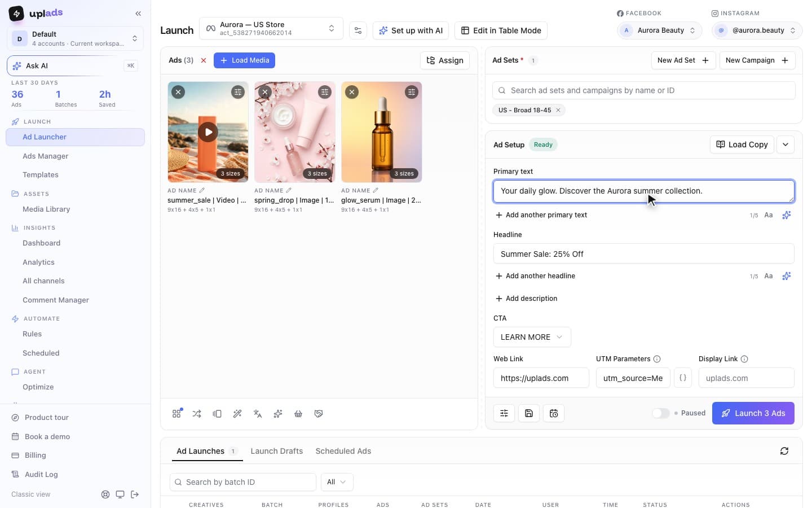Click Set up with AI
Screen dimensions: 812x508
(x=411, y=30)
